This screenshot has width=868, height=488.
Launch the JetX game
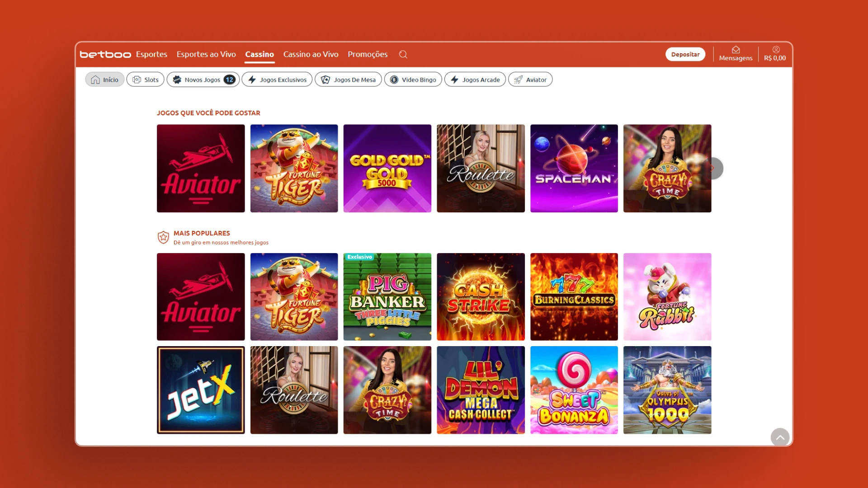[x=201, y=390]
